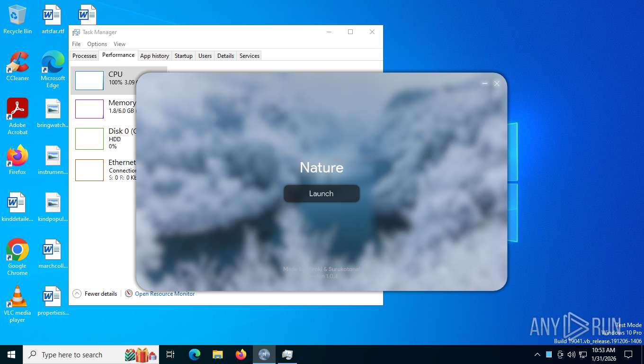Viewport: 644px width, 364px height.
Task: Open Resource Monitor link
Action: [165, 294]
